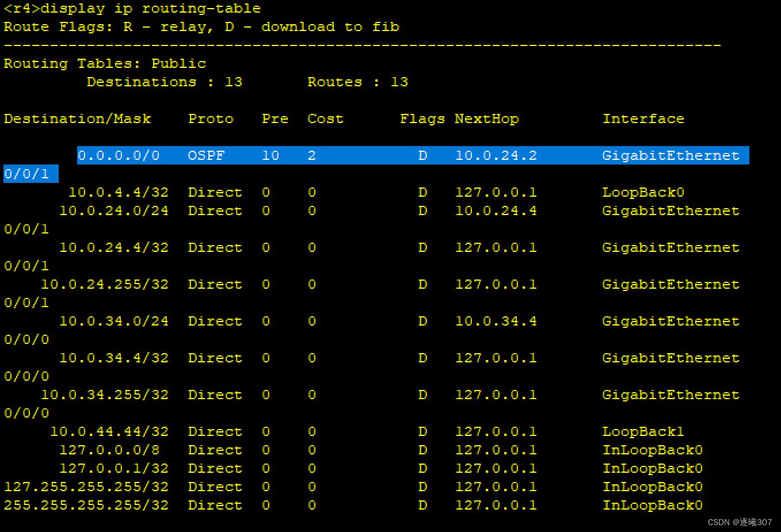The width and height of the screenshot is (781, 532).
Task: Click the destination 10.0.24.0/24
Action: (x=114, y=211)
